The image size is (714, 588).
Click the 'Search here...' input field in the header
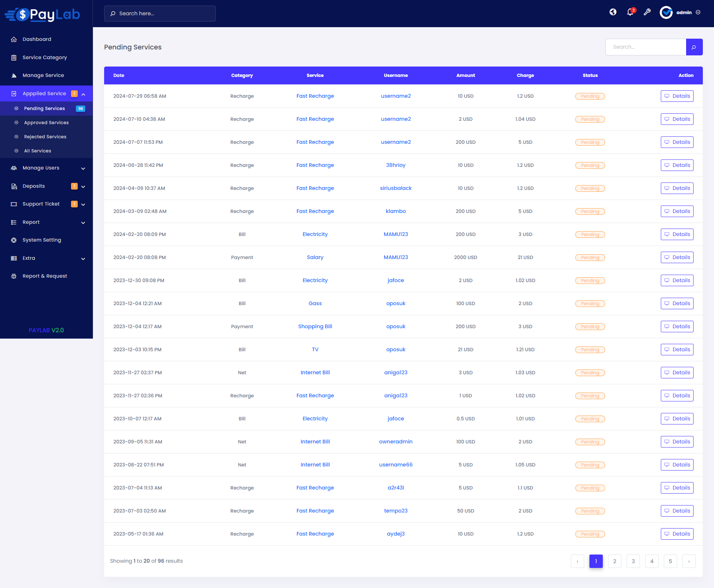[160, 13]
